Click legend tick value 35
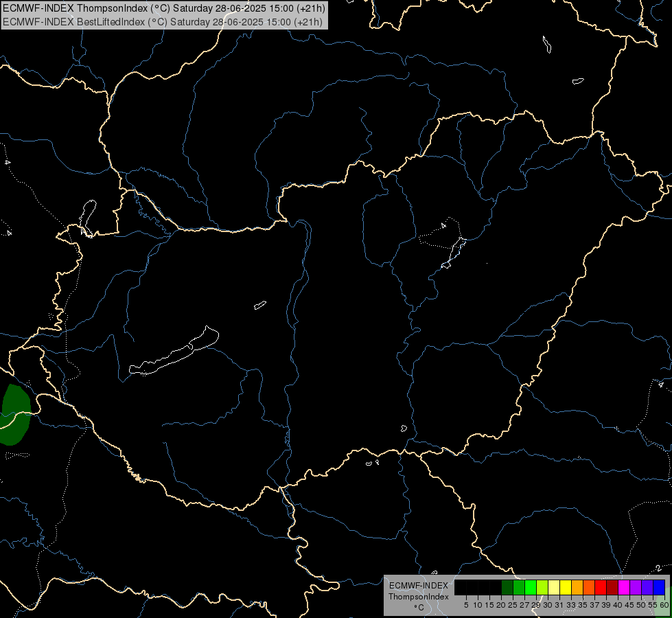The image size is (672, 618). pyautogui.click(x=583, y=605)
